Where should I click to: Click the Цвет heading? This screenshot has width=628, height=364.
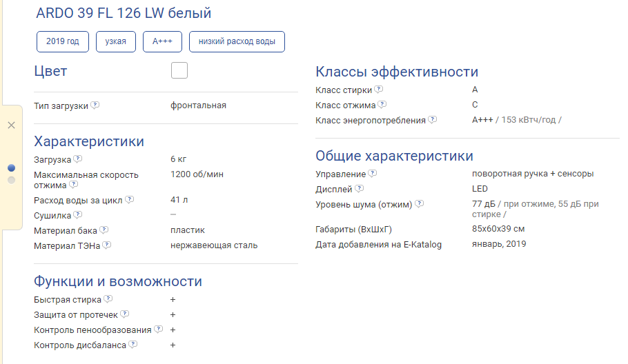(50, 71)
